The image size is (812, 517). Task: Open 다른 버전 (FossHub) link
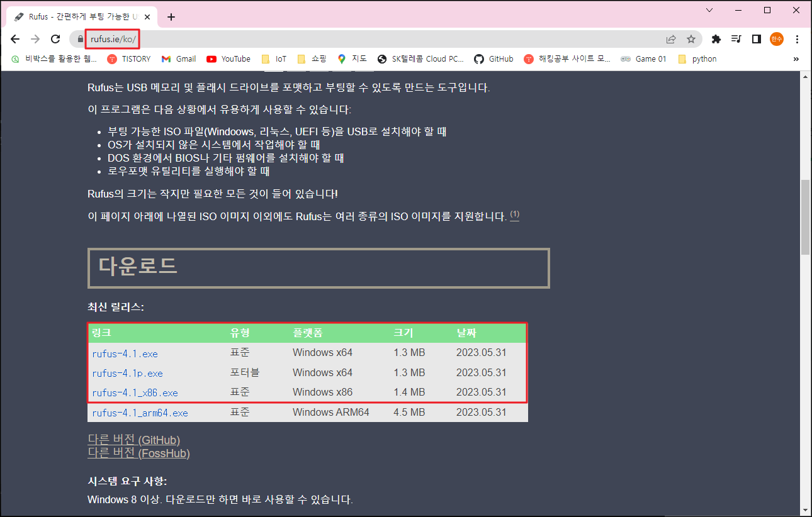pyautogui.click(x=138, y=453)
